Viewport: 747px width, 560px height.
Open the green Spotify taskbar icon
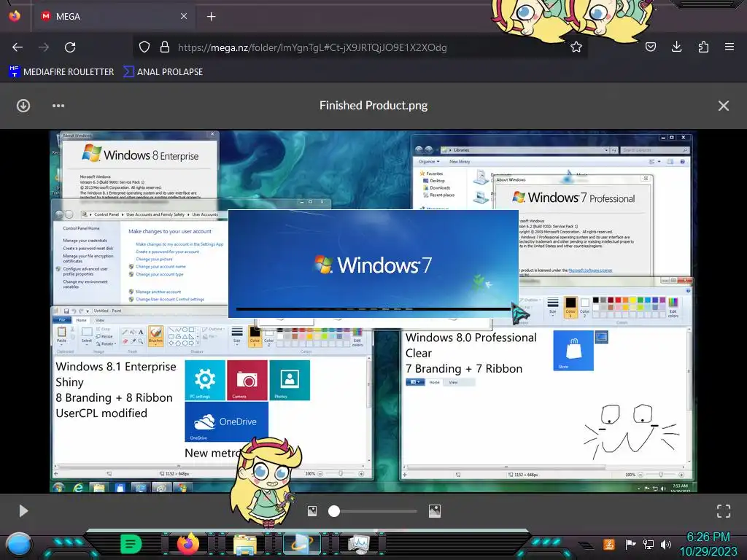point(131,543)
